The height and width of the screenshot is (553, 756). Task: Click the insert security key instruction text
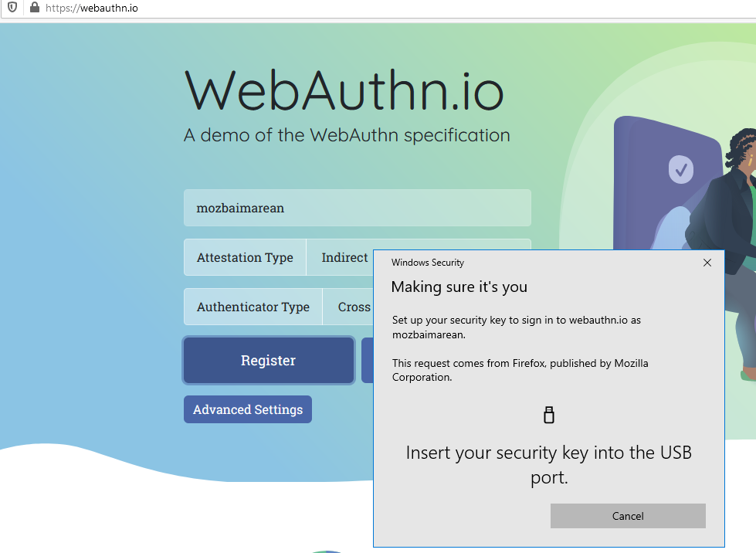click(548, 464)
